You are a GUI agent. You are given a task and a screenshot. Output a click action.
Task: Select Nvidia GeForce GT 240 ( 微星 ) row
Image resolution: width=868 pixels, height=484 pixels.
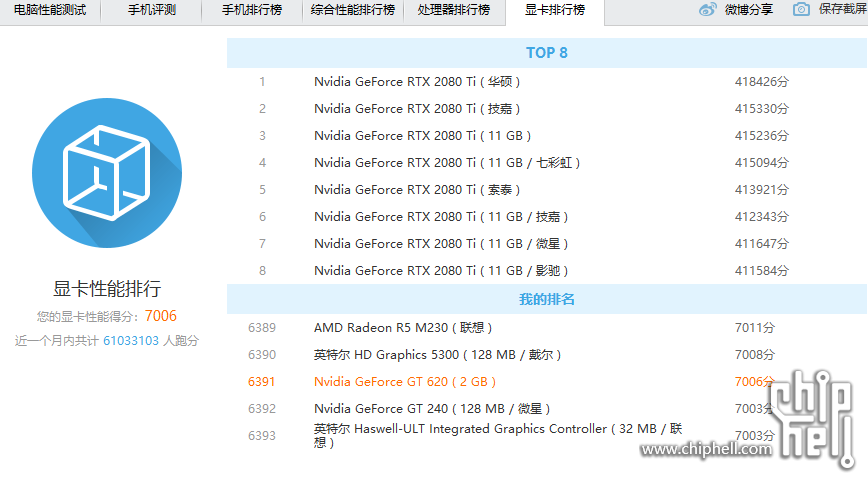point(547,409)
